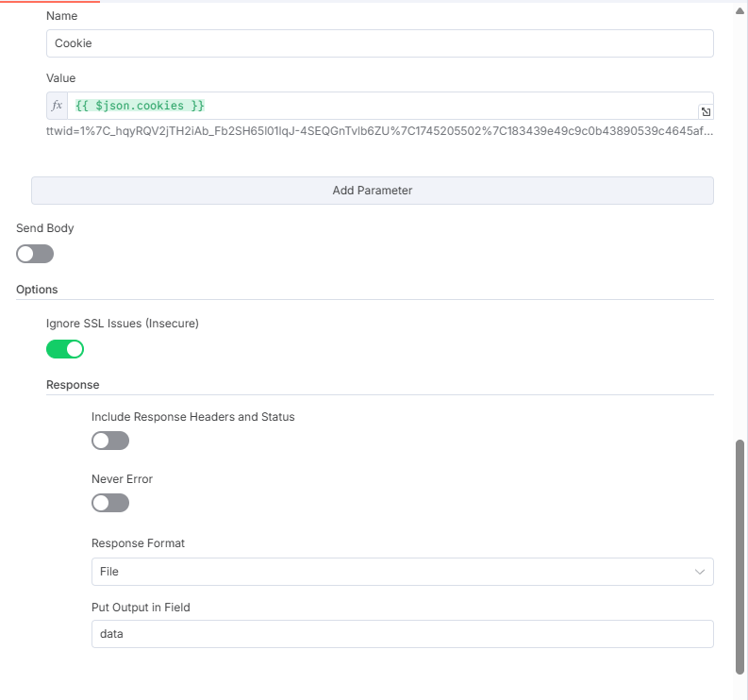This screenshot has height=700, width=748.
Task: Click the Options section heading
Action: [x=37, y=290]
